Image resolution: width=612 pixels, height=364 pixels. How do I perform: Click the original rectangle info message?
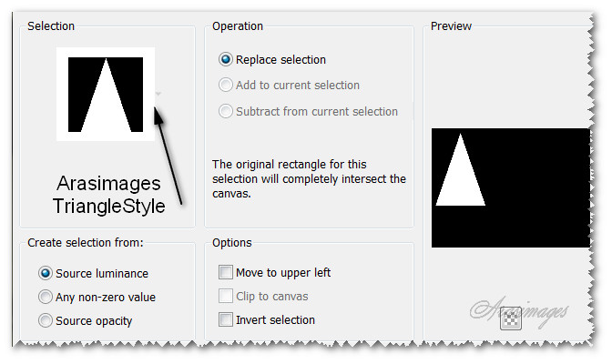309,178
